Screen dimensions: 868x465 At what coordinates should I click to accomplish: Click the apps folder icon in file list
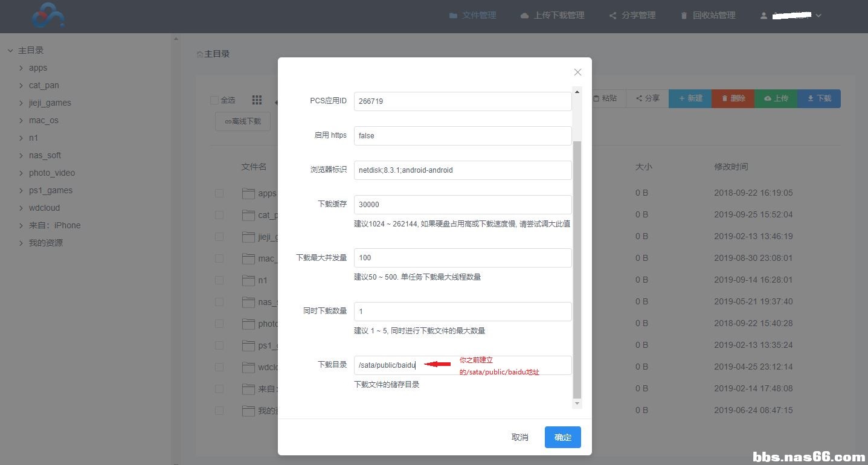coord(248,193)
